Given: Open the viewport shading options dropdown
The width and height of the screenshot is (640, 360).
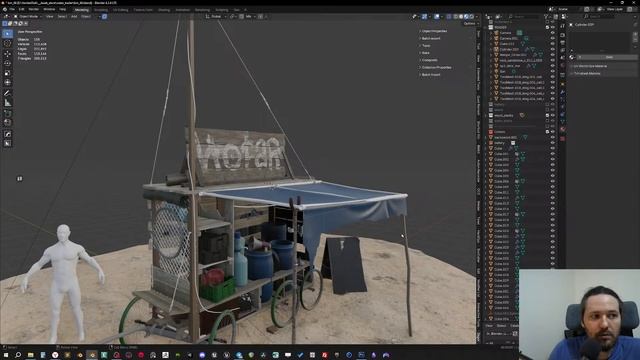Looking at the screenshot, I should tap(476, 17).
